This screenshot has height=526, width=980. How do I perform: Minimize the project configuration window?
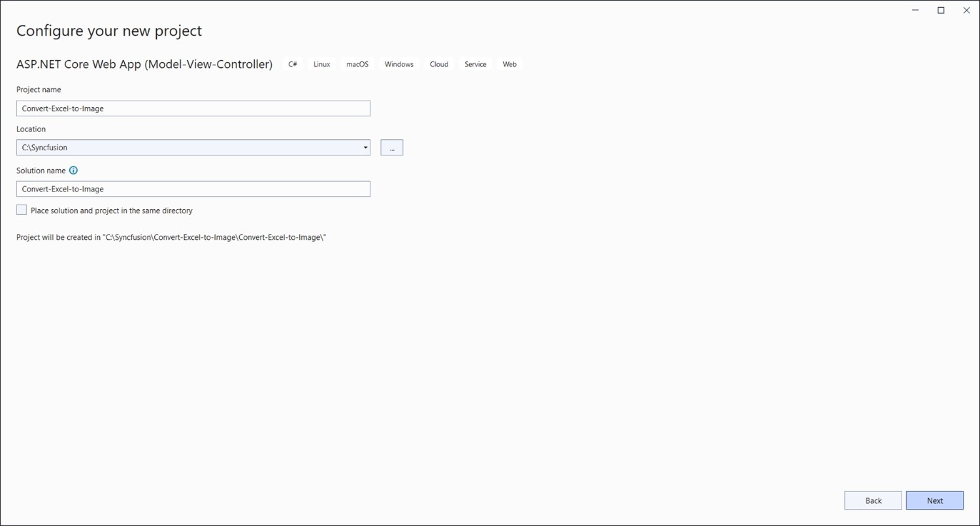(915, 10)
